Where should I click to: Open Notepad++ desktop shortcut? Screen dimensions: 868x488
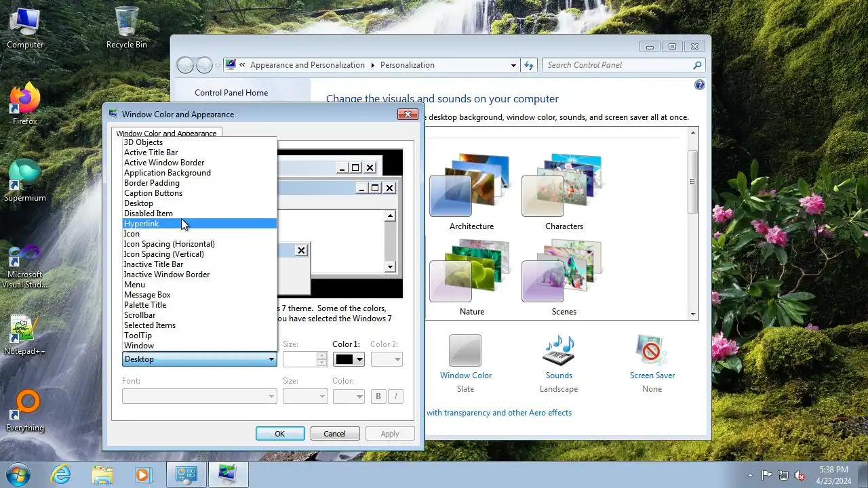[25, 335]
